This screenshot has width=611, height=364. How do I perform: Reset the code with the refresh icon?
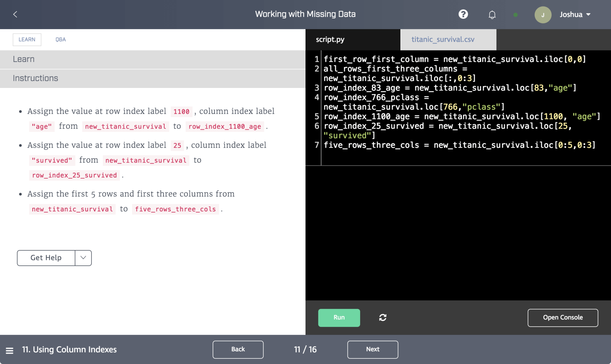pos(383,317)
